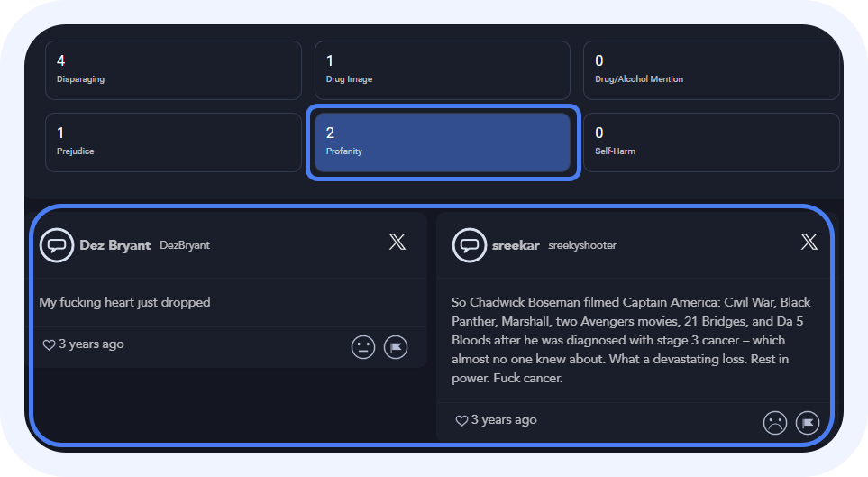Click sreekar's speech bubble avatar
This screenshot has width=868, height=477.
(470, 245)
